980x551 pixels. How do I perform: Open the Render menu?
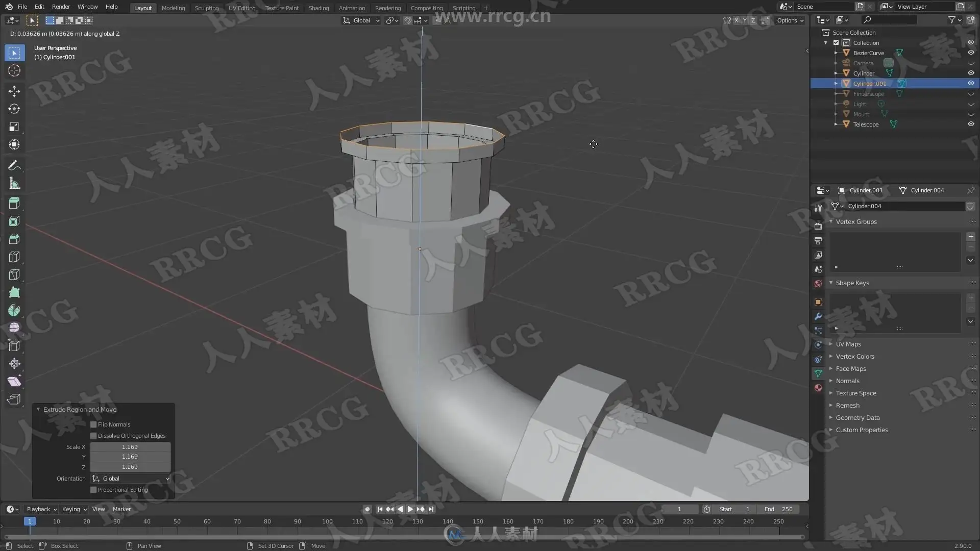click(x=61, y=7)
